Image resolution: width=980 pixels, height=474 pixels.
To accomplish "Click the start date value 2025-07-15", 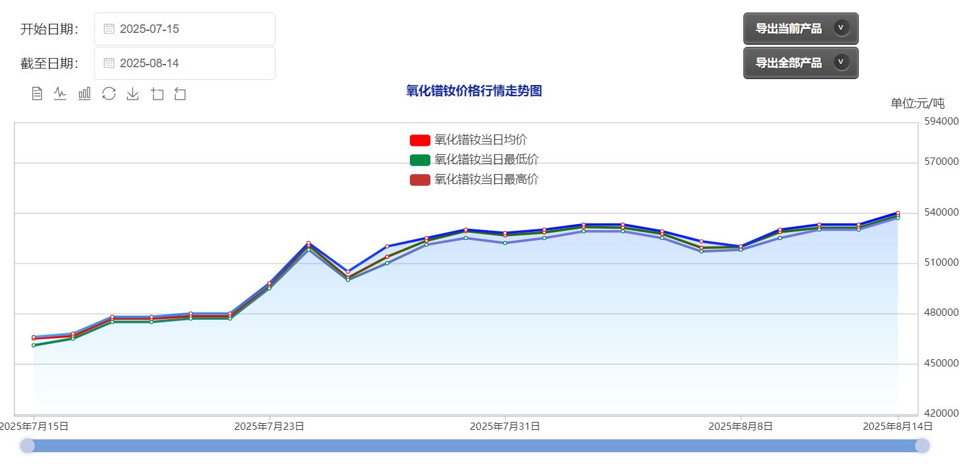I will (150, 29).
